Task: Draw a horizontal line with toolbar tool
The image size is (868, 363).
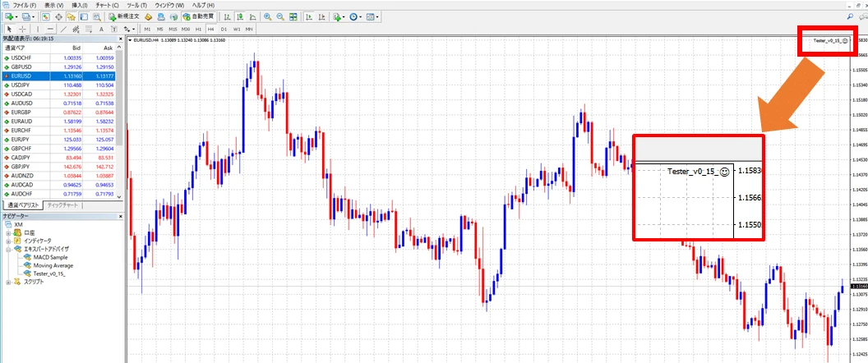Action: pos(50,29)
